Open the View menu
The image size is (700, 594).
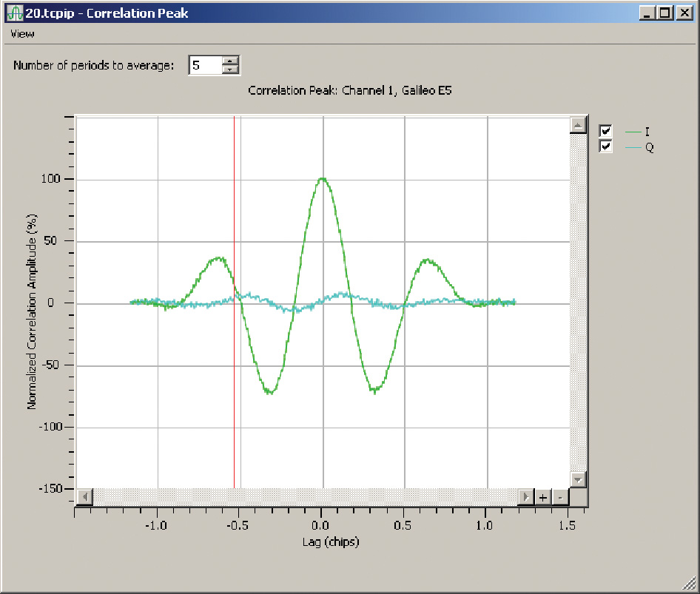[x=21, y=34]
